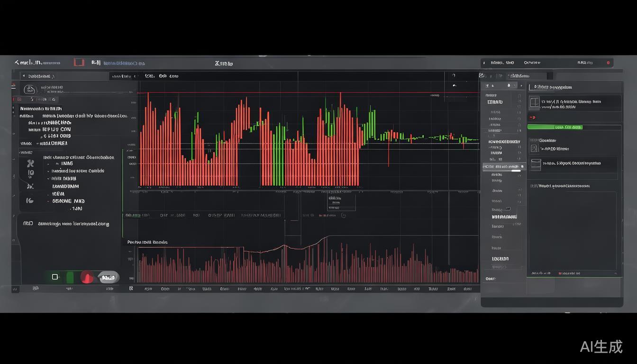The width and height of the screenshot is (637, 364).
Task: Click the red square icon in top toolbar
Action: click(x=79, y=63)
